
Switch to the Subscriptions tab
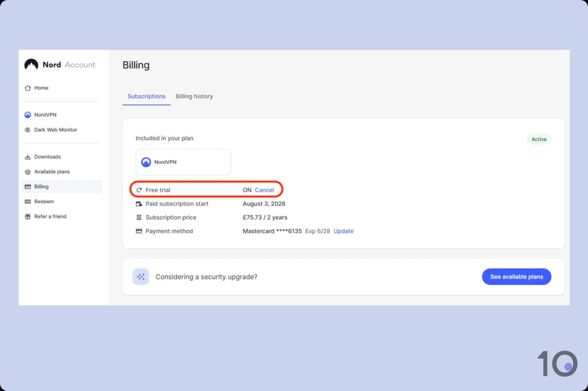(x=146, y=96)
